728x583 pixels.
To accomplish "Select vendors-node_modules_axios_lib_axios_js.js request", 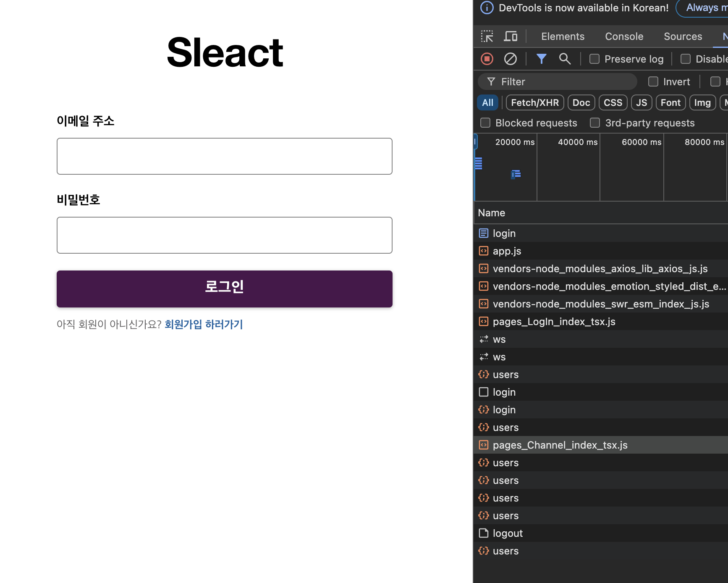I will tap(601, 268).
